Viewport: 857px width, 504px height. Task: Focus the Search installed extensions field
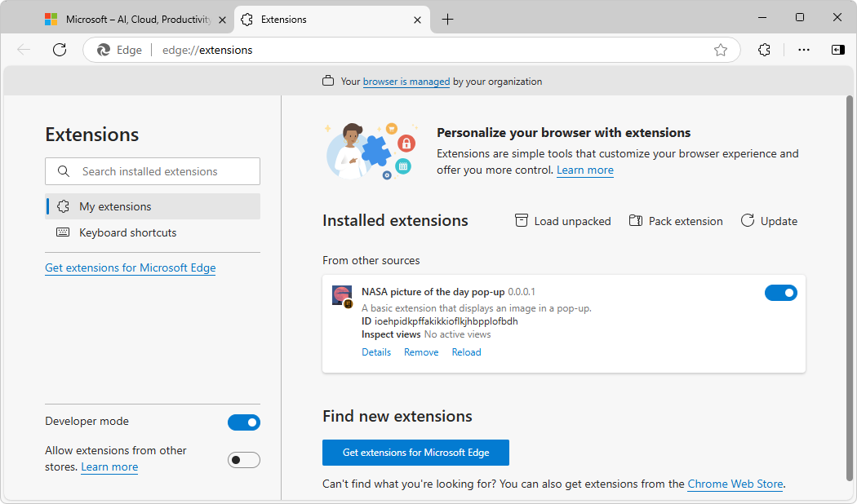tap(153, 171)
